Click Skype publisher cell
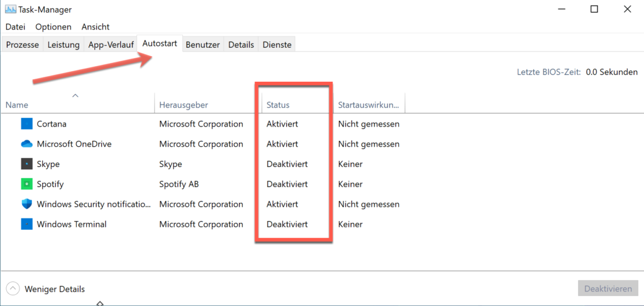 [x=170, y=164]
